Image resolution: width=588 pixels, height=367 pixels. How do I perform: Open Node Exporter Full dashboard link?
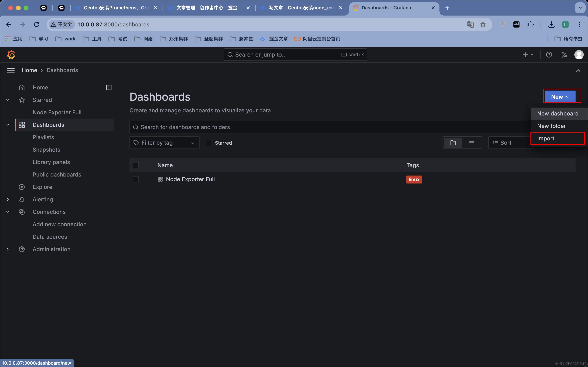190,179
